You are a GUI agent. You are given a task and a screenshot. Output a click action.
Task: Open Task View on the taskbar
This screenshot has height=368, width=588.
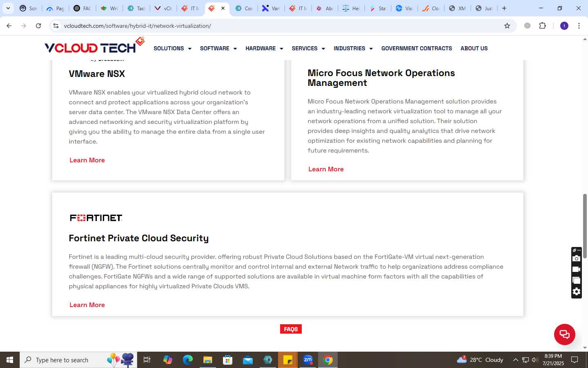(147, 360)
